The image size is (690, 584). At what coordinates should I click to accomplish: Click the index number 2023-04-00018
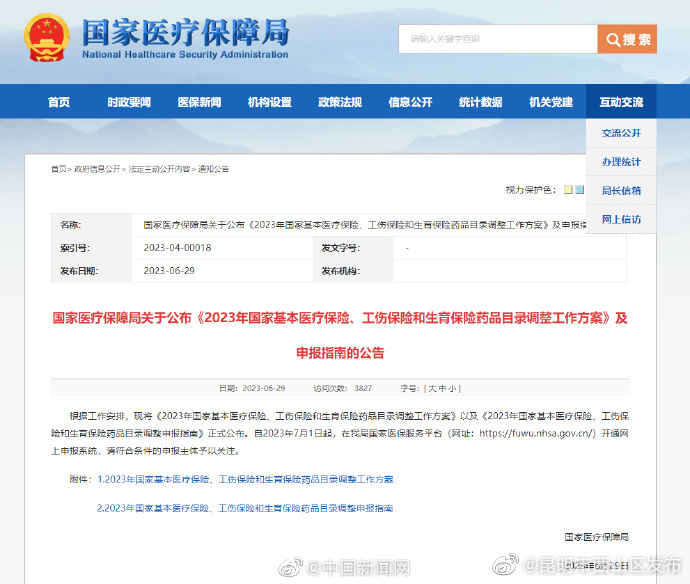(x=177, y=248)
